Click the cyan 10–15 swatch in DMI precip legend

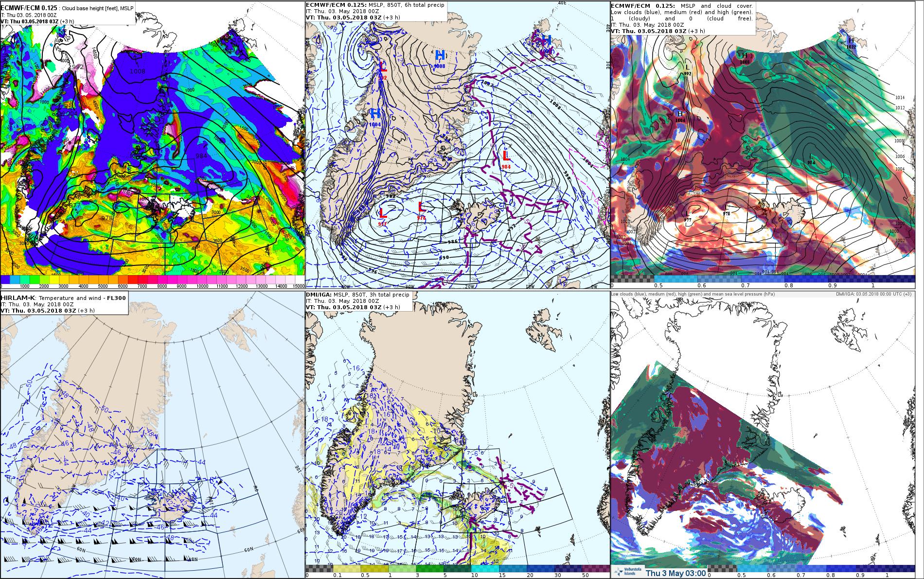click(x=485, y=568)
